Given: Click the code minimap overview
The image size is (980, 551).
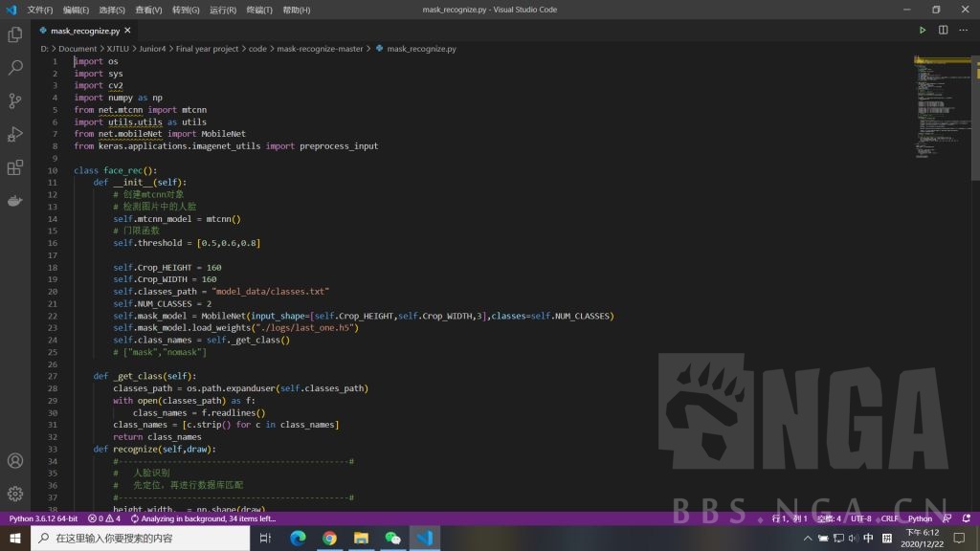Looking at the screenshot, I should tap(943, 105).
